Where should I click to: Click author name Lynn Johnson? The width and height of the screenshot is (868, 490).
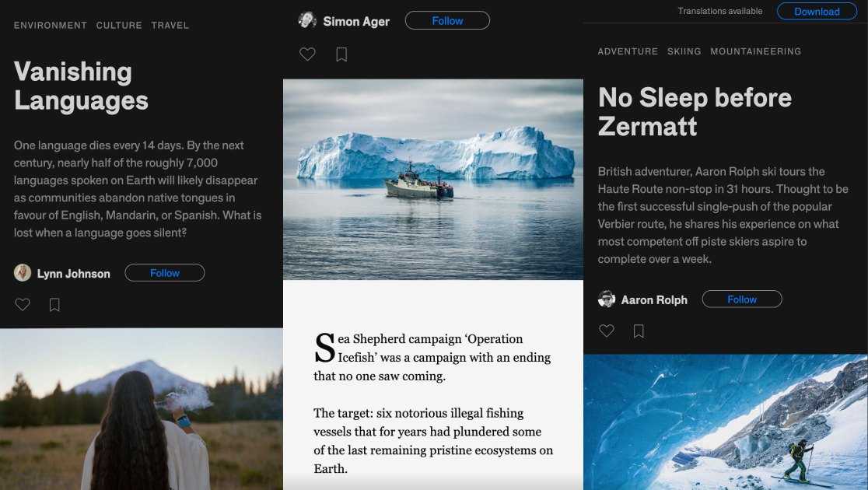pos(74,274)
